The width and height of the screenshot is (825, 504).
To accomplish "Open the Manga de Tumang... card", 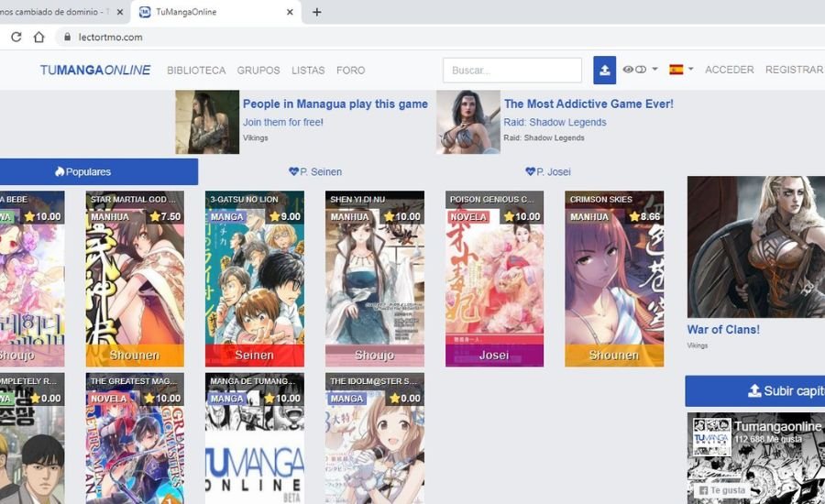I will tap(255, 439).
